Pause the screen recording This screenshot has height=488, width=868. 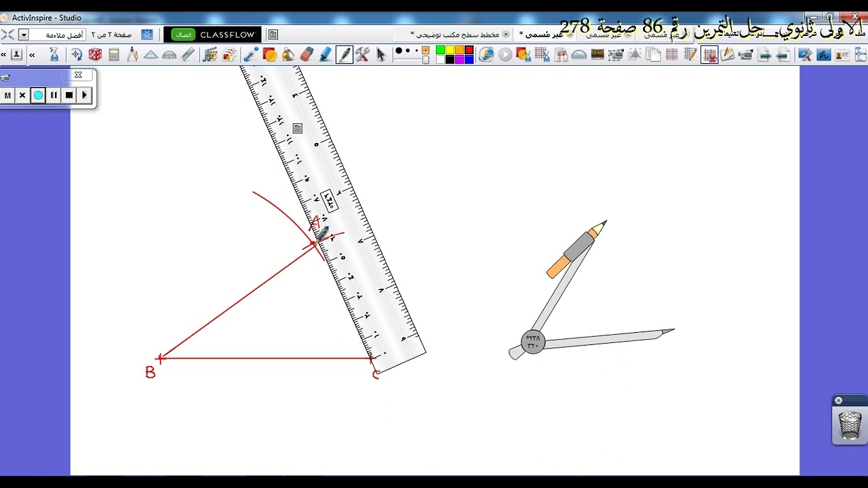click(54, 96)
